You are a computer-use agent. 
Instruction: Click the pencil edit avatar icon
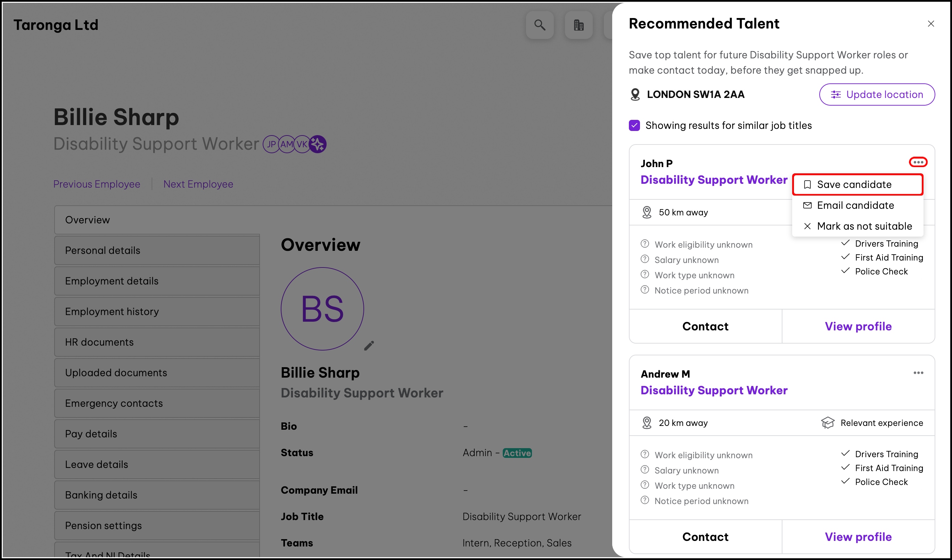369,346
